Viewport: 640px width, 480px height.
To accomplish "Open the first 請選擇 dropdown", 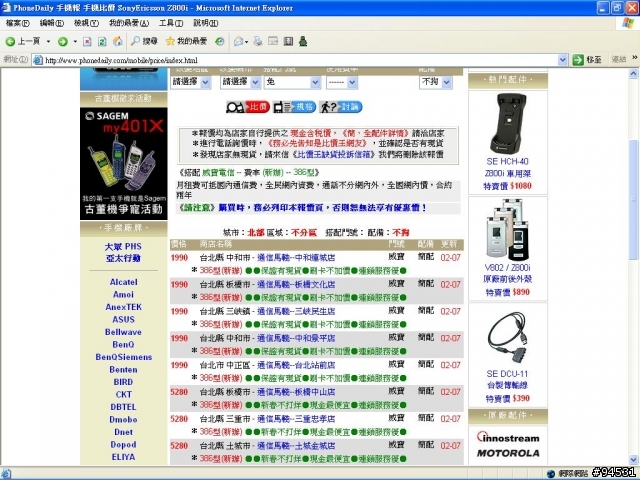I will [x=191, y=82].
